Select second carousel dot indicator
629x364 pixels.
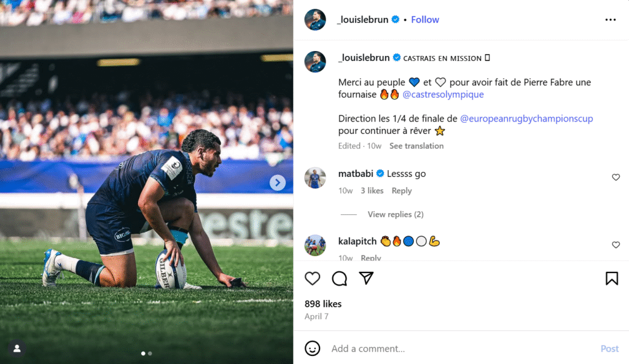pyautogui.click(x=150, y=354)
